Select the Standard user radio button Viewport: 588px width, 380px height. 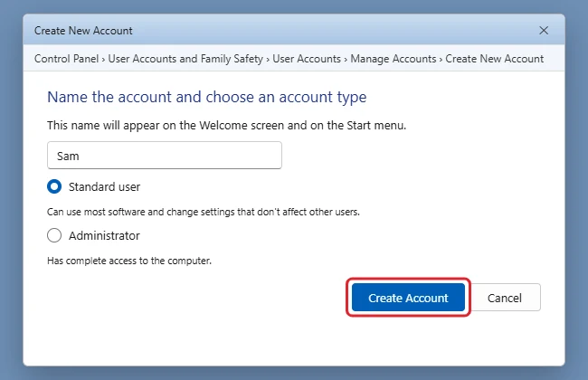coord(54,186)
